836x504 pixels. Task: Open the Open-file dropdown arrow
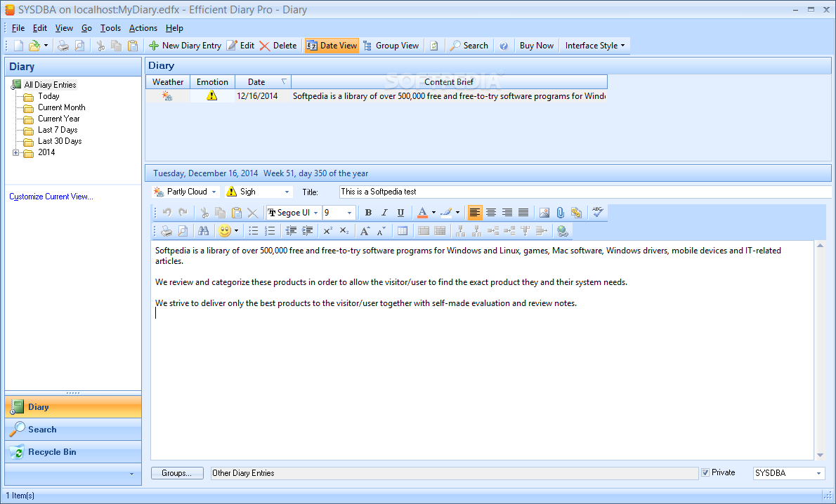(46, 46)
